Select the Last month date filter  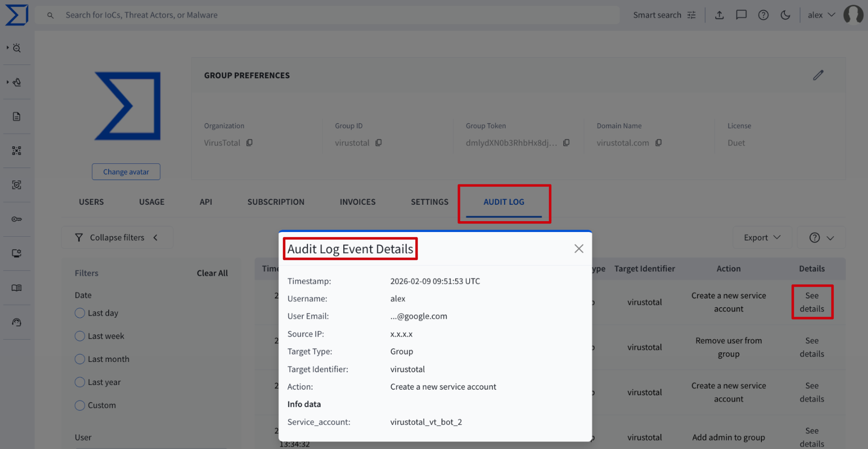click(80, 359)
